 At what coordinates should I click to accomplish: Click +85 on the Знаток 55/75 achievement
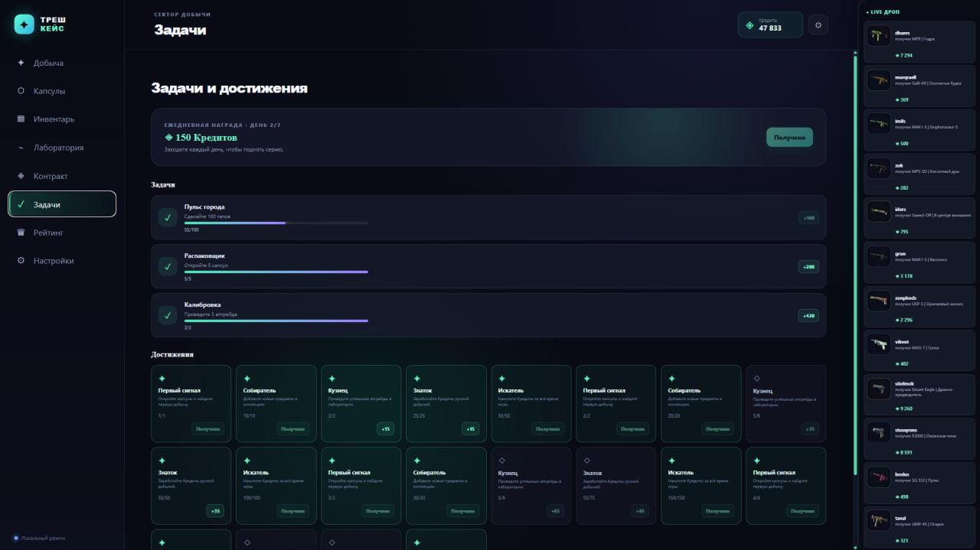point(640,511)
